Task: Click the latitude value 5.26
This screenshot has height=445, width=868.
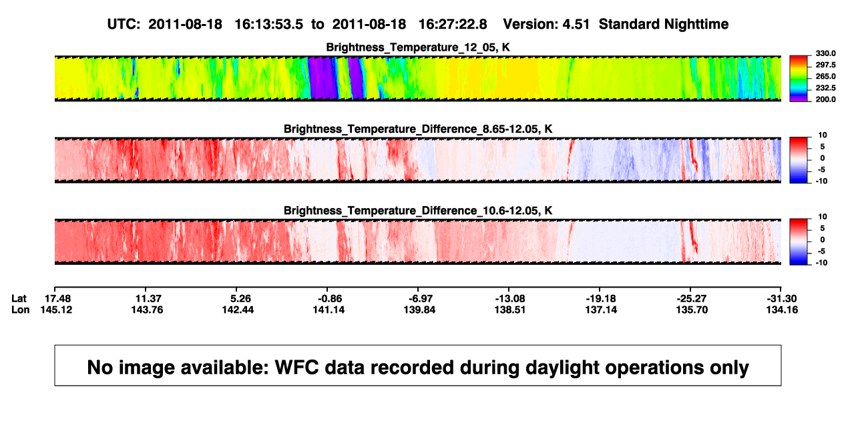Action: 240,298
